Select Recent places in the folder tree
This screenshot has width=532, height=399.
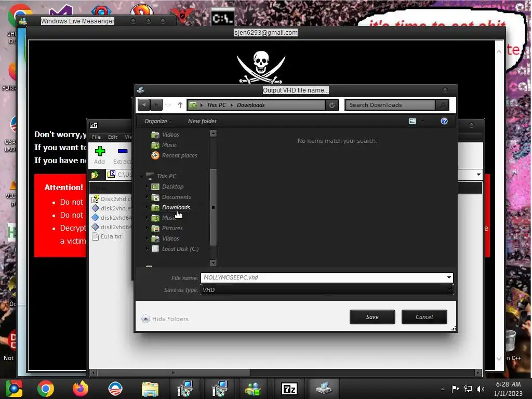click(175, 155)
